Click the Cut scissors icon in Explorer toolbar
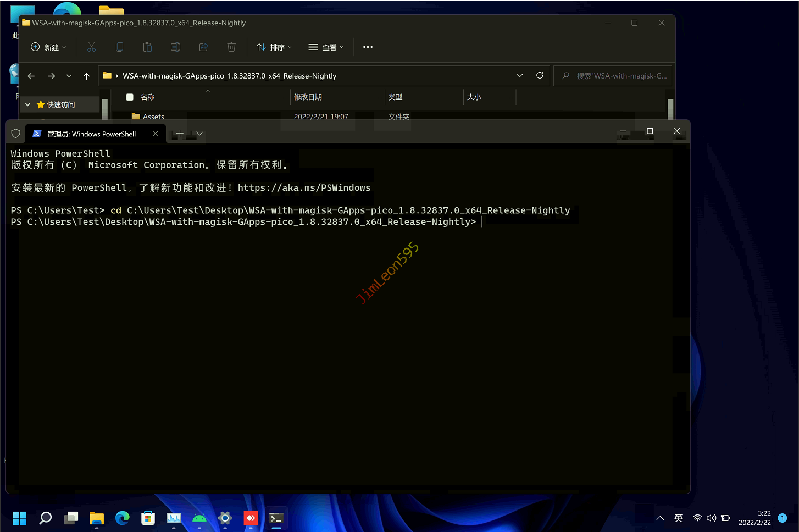 91,47
